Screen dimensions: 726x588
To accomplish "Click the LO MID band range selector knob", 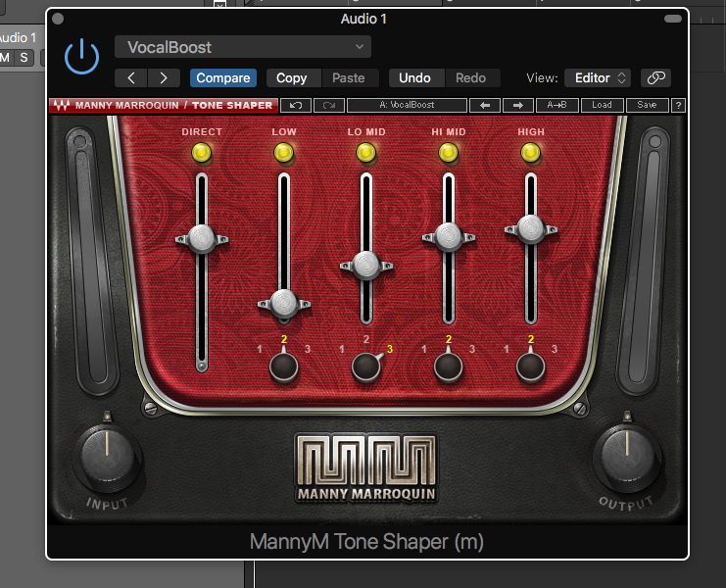I will tap(366, 367).
